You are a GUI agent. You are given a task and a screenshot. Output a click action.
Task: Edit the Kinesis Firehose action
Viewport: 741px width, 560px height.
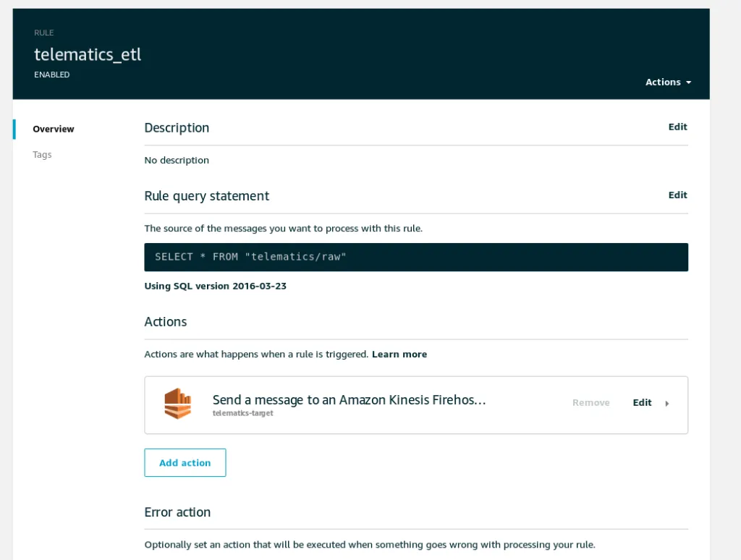[x=642, y=403]
